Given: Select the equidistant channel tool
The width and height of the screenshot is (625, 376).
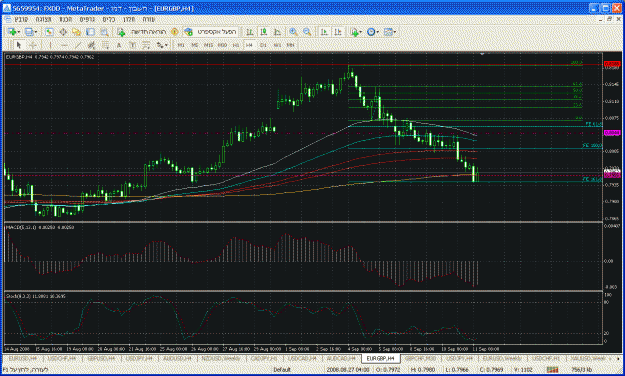Looking at the screenshot, I should click(x=91, y=45).
